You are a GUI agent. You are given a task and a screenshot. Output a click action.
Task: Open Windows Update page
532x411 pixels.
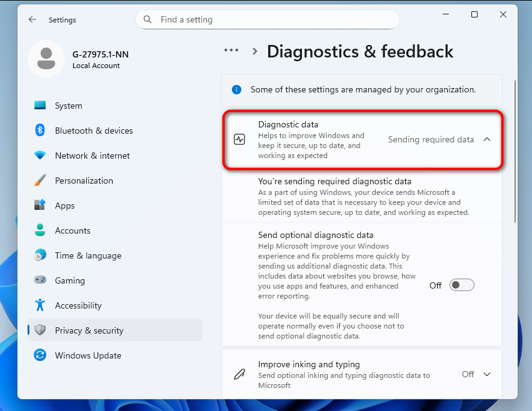click(115, 355)
